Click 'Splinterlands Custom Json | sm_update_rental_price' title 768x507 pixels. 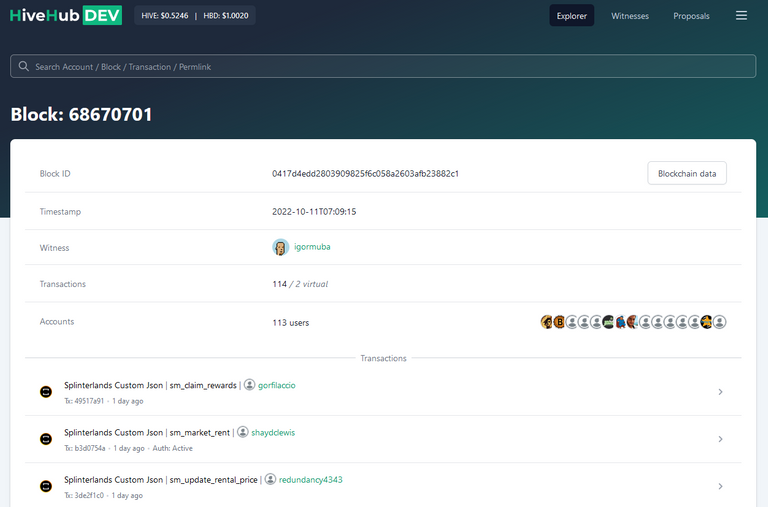click(161, 480)
